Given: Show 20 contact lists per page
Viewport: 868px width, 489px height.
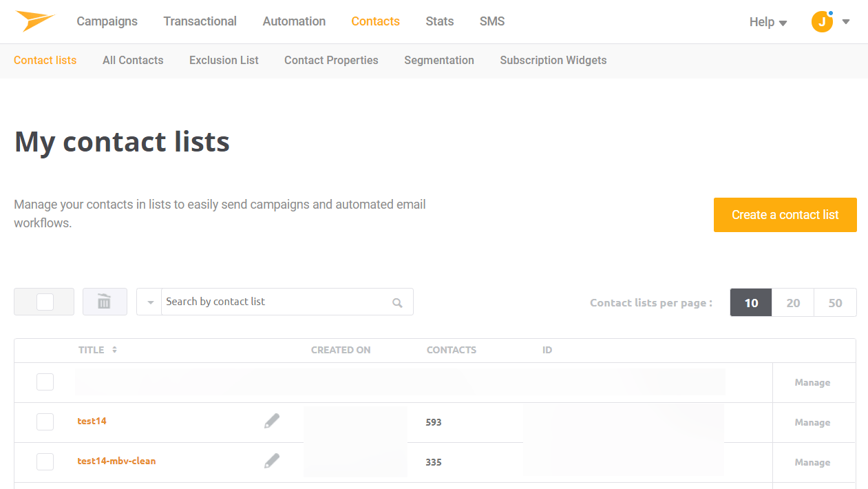Looking at the screenshot, I should click(x=793, y=302).
